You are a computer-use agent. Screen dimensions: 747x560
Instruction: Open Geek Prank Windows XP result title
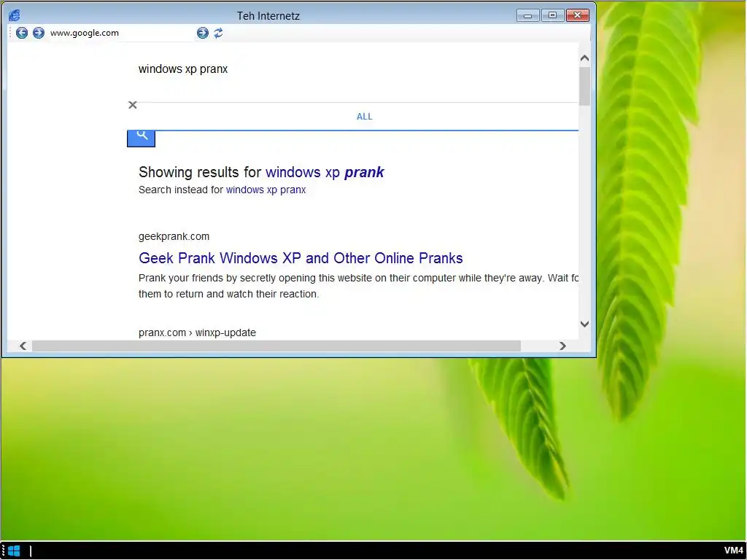(x=301, y=258)
